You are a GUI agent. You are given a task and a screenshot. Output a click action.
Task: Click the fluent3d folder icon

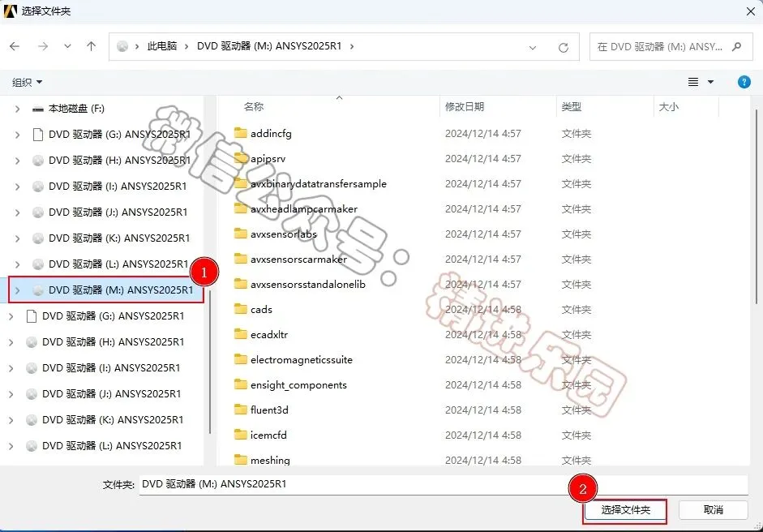coord(240,410)
